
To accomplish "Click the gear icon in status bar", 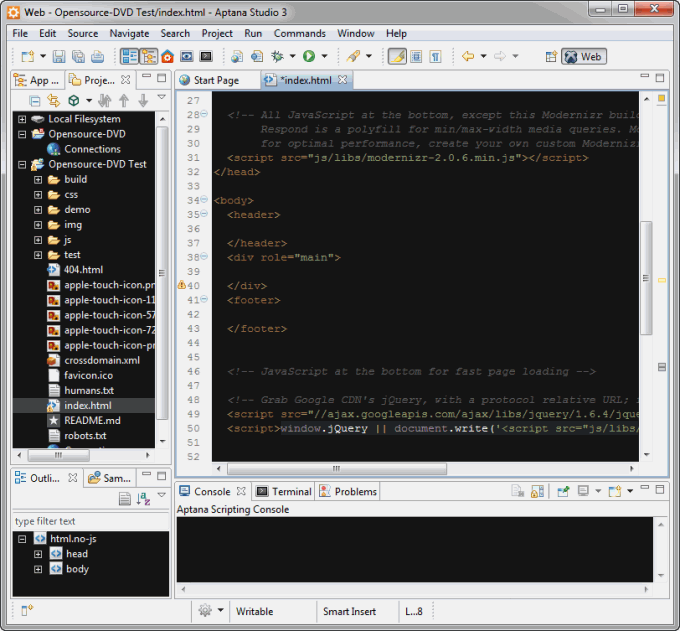I will click(205, 611).
